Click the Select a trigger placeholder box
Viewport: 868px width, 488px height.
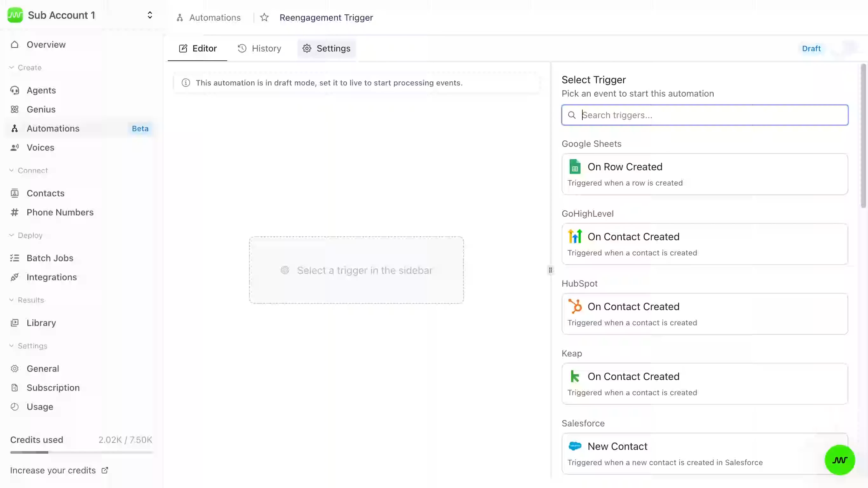tap(356, 270)
